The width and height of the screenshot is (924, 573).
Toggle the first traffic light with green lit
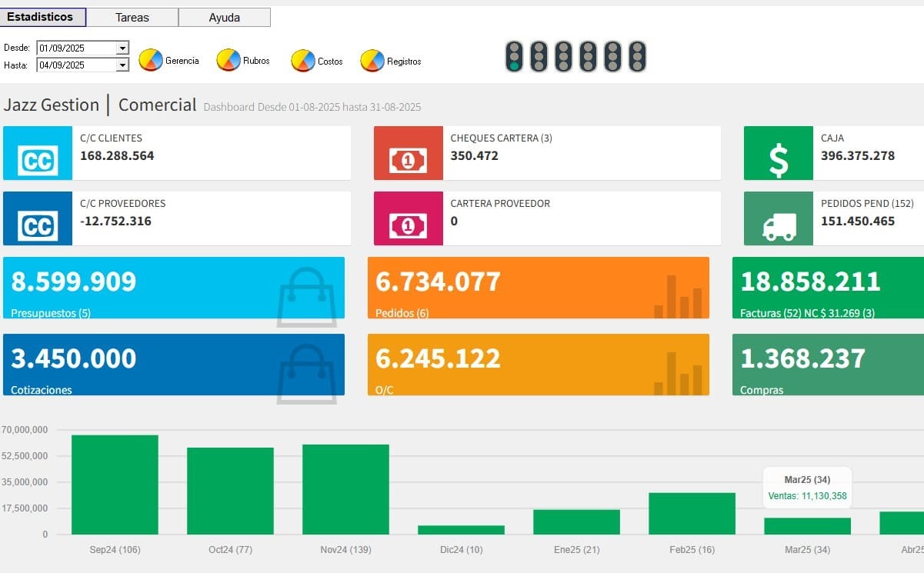pyautogui.click(x=514, y=57)
